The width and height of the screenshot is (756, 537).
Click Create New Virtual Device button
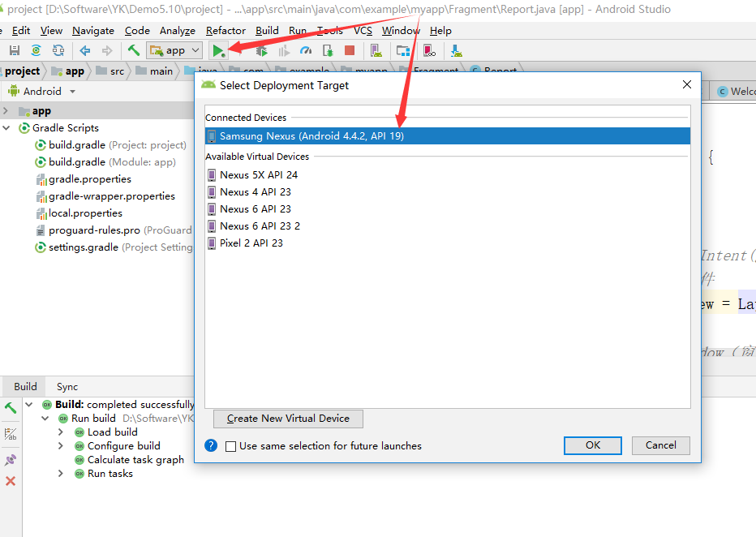(x=288, y=419)
